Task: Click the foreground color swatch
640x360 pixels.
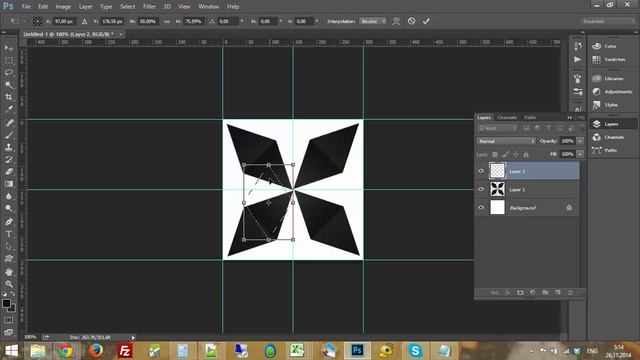Action: point(6,303)
